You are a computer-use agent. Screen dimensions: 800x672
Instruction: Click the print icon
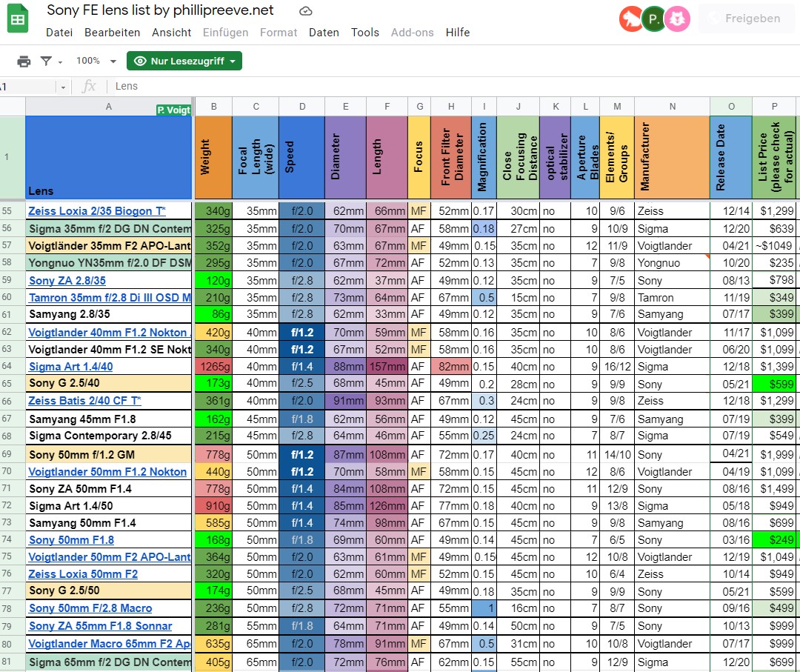24,61
